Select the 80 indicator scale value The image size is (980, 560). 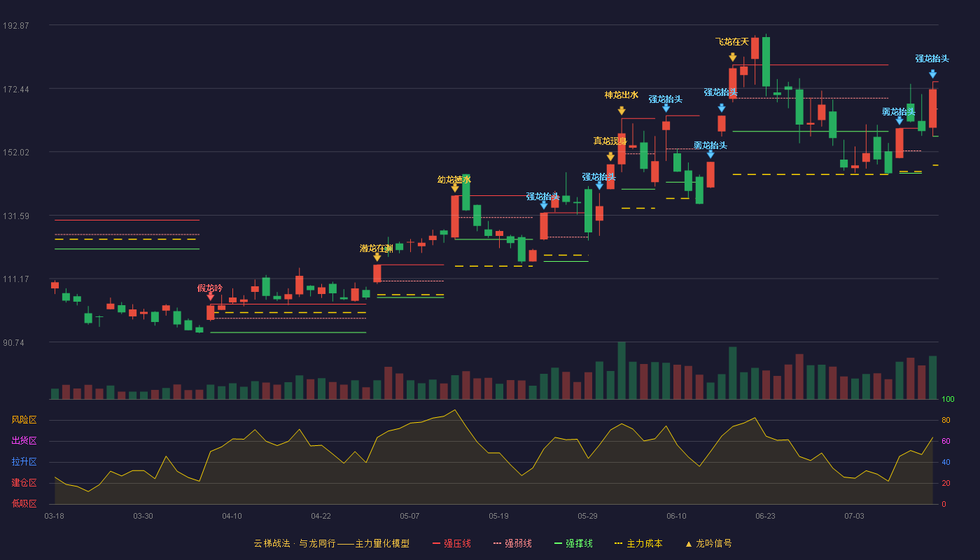[x=946, y=421]
